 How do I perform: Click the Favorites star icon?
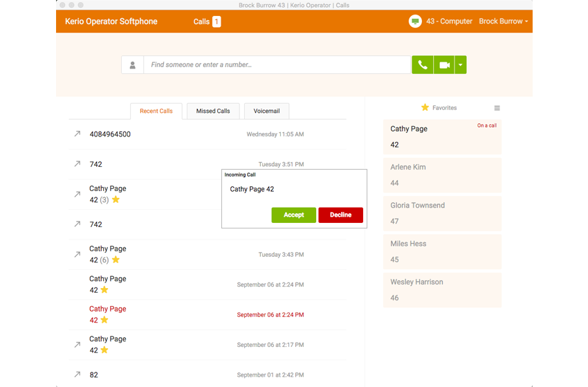(425, 108)
